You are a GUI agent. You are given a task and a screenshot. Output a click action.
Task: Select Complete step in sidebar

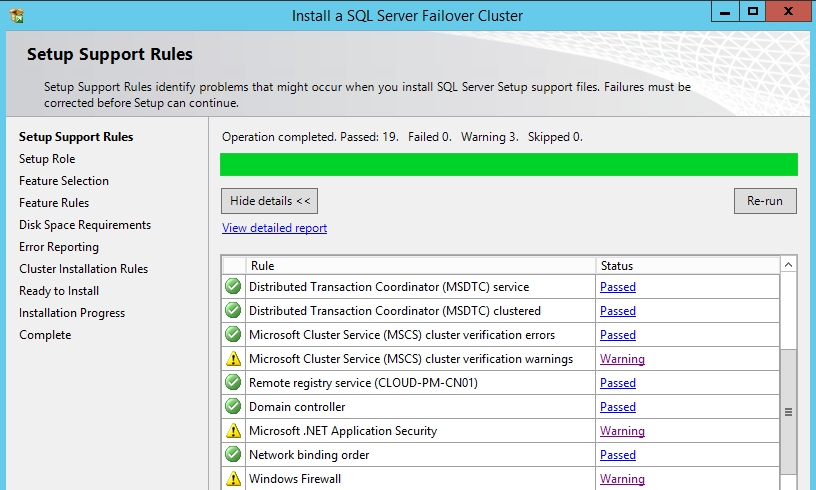click(45, 334)
